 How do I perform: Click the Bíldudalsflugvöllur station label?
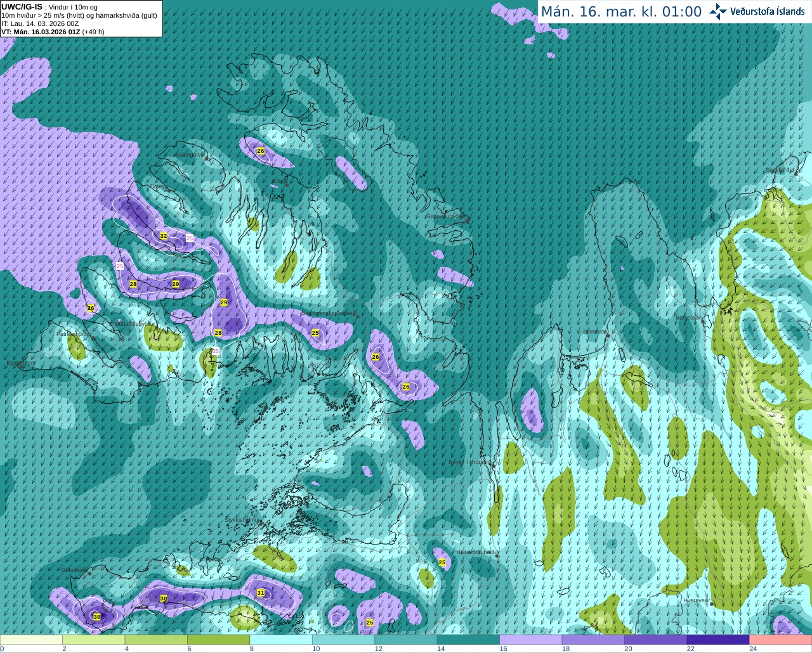(133, 323)
